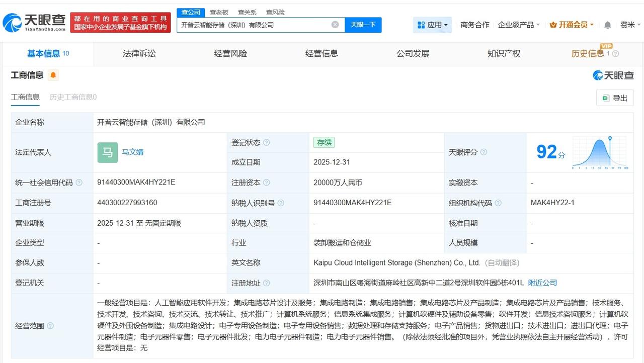The height and width of the screenshot is (363, 644).
Task: Click the bell icon next to 工商信息 heading
Action: pyautogui.click(x=53, y=74)
